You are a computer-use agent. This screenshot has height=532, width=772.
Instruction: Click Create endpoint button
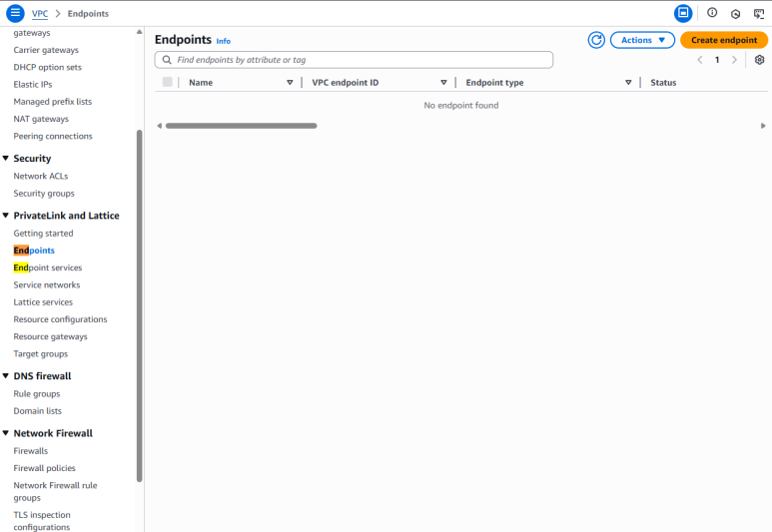pyautogui.click(x=724, y=40)
